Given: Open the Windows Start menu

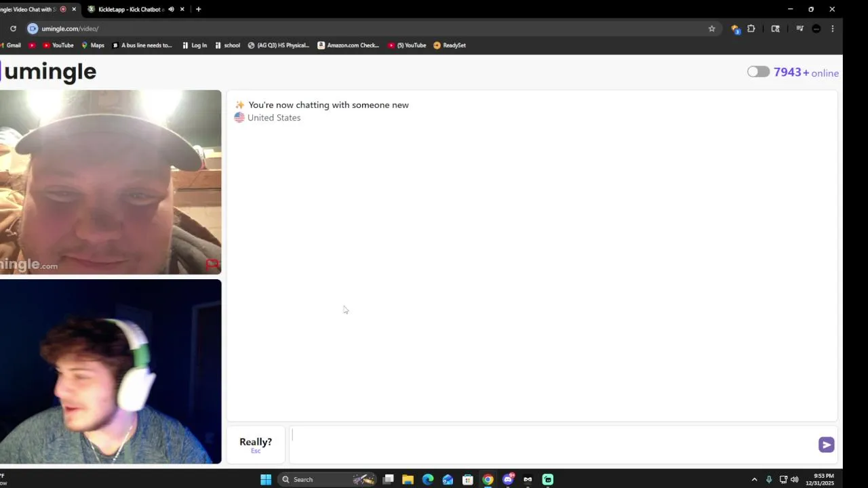Looking at the screenshot, I should (266, 479).
